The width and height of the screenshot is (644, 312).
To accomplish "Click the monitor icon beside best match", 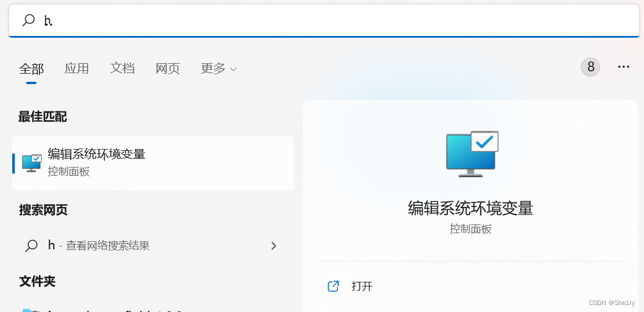I will pos(32,163).
